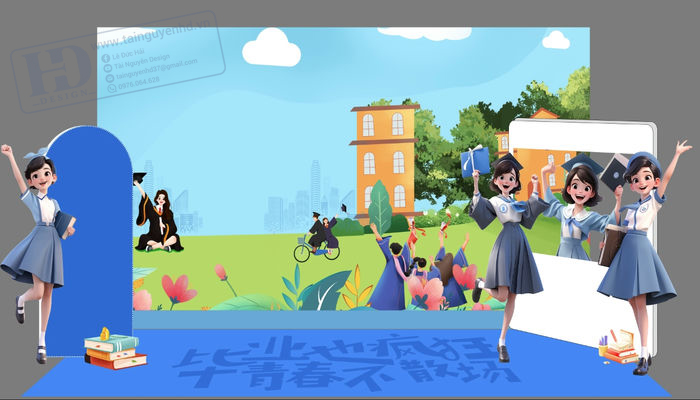This screenshot has width=700, height=400.
Task: Select the Chinese graduation text on the blue floor
Action: [x=344, y=362]
